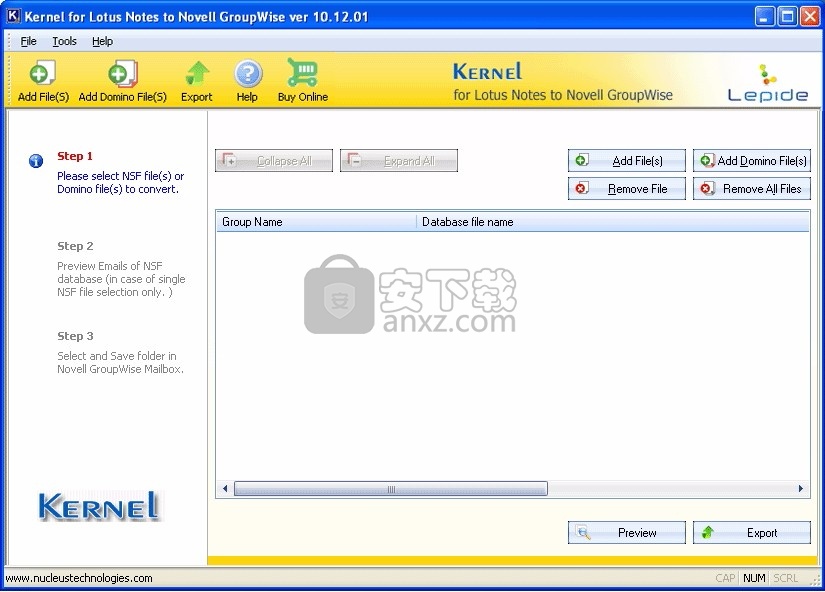Viewport: 825px width, 592px height.
Task: Click the Step 3 heading
Action: [75, 336]
